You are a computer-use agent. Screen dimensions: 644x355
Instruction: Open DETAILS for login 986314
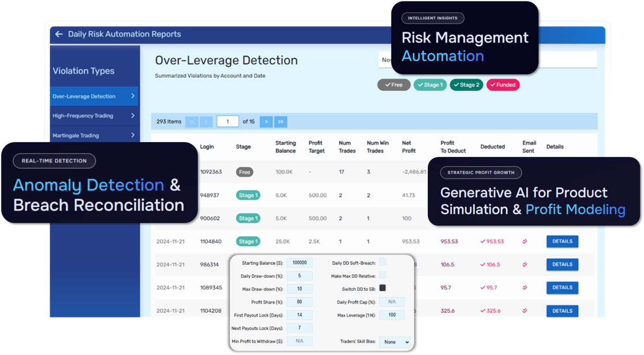tap(562, 264)
